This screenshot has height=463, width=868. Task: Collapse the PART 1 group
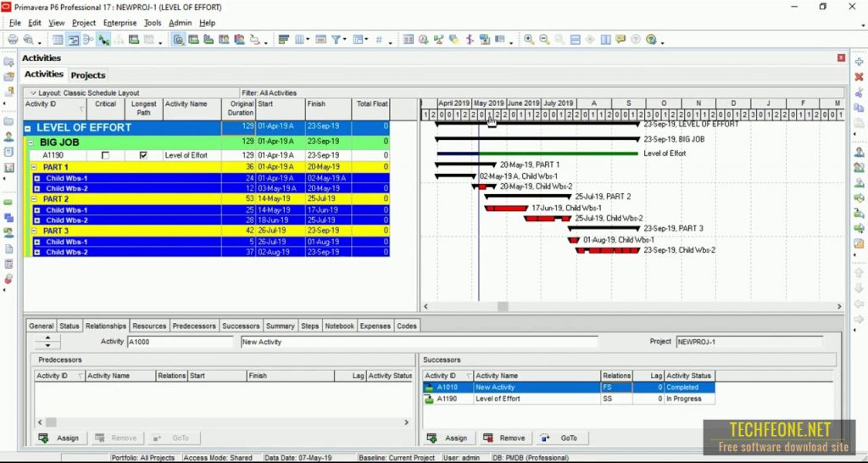coord(34,167)
